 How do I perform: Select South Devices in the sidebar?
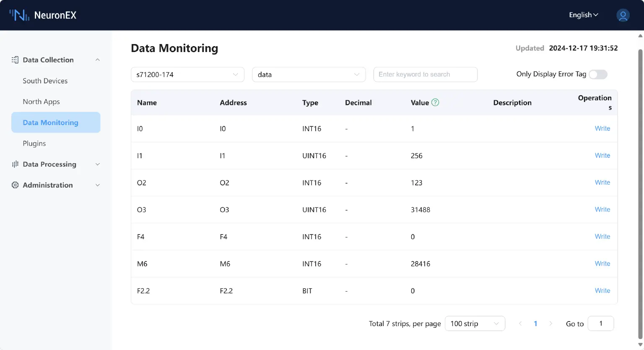tap(45, 81)
